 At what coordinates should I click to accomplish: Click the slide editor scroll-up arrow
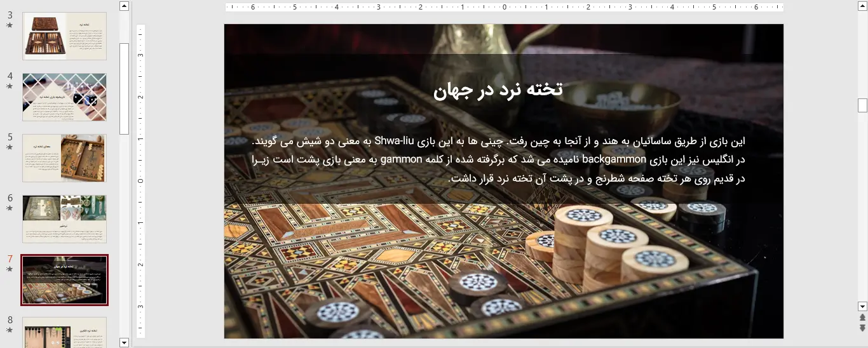pyautogui.click(x=862, y=6)
